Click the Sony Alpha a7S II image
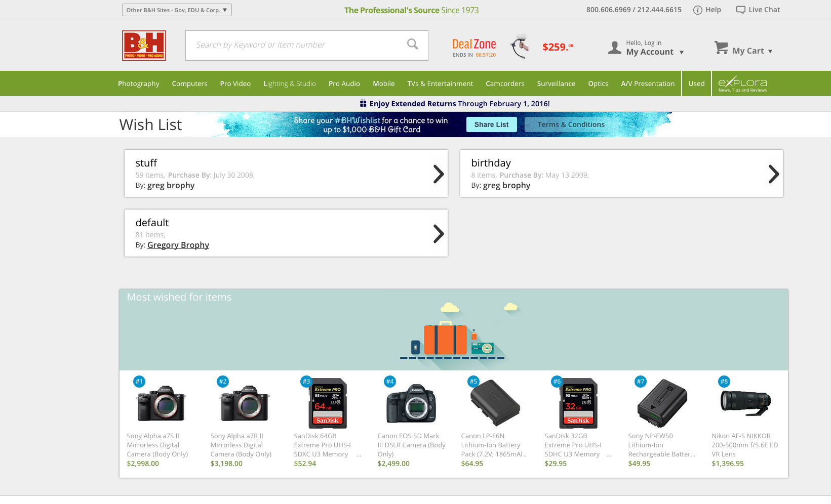 pyautogui.click(x=161, y=403)
